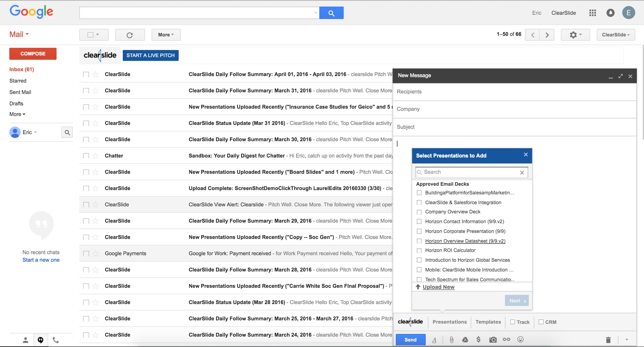Expand New Message to full screen

(x=621, y=76)
